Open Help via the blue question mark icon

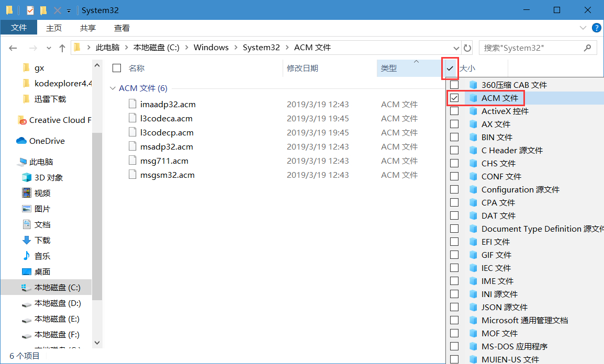click(596, 28)
